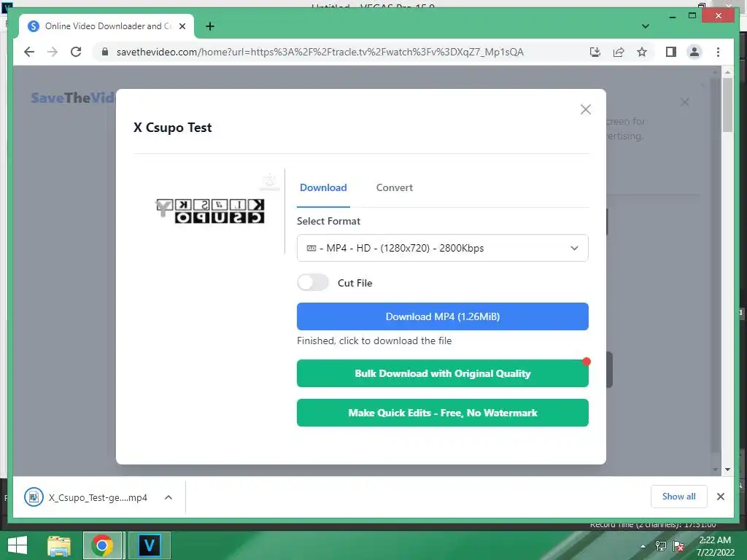Viewport: 747px width, 560px height.
Task: Open a new browser tab
Action: tap(209, 26)
